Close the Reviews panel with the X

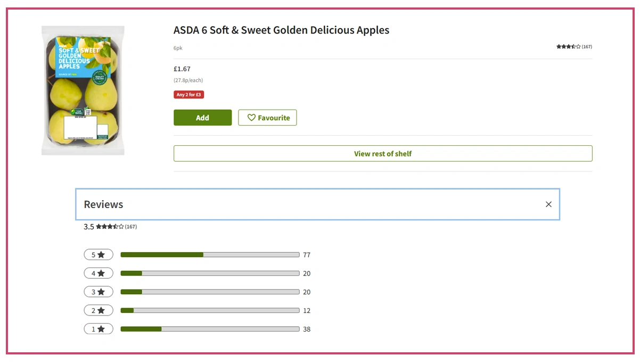click(548, 204)
